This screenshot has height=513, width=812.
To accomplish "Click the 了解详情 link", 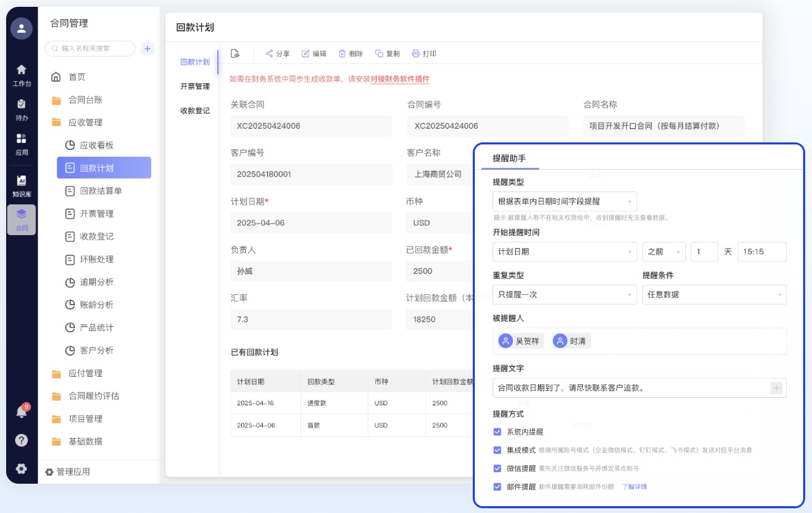I will click(x=634, y=487).
